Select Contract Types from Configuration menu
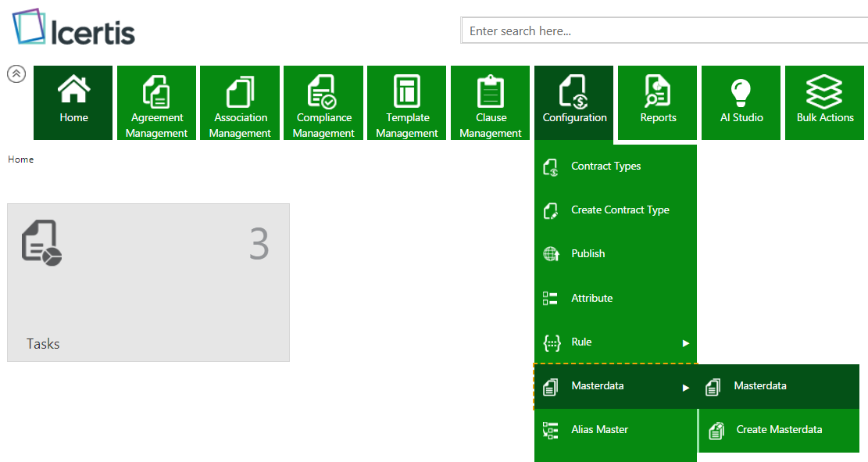 click(605, 167)
